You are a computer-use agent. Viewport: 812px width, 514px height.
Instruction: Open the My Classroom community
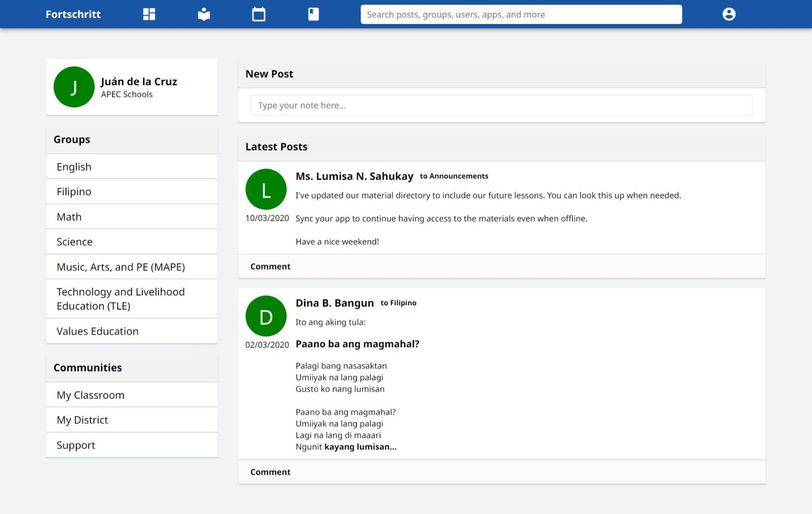point(91,395)
